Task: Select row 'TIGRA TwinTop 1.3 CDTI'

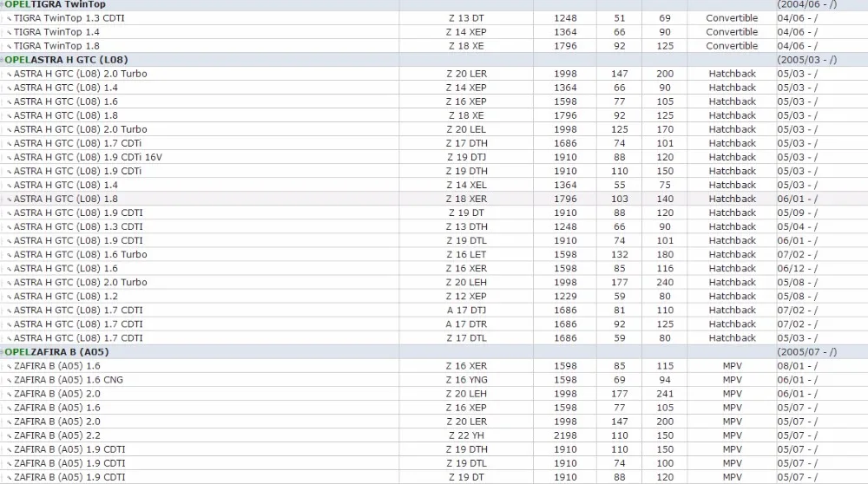Action: pyautogui.click(x=434, y=18)
